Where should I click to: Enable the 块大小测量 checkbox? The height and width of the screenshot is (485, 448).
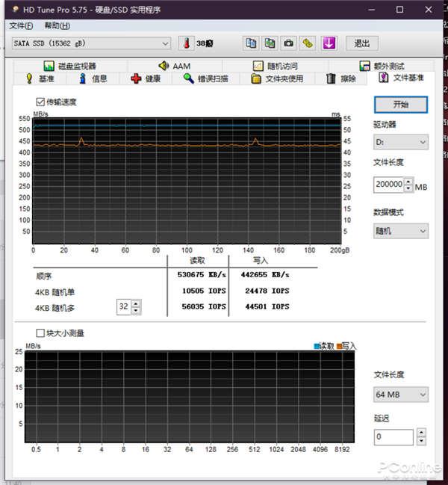click(x=40, y=333)
